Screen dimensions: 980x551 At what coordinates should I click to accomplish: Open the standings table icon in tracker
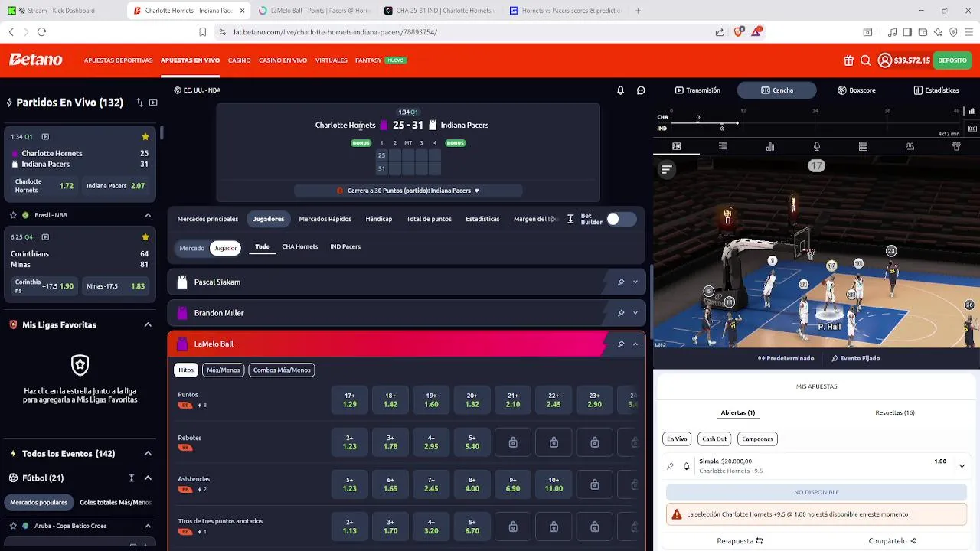click(863, 146)
